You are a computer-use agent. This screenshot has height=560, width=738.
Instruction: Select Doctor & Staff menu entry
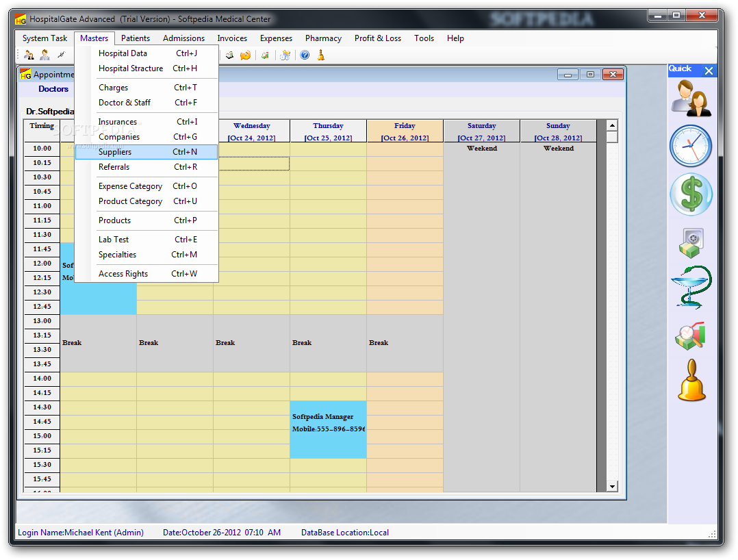[147, 103]
